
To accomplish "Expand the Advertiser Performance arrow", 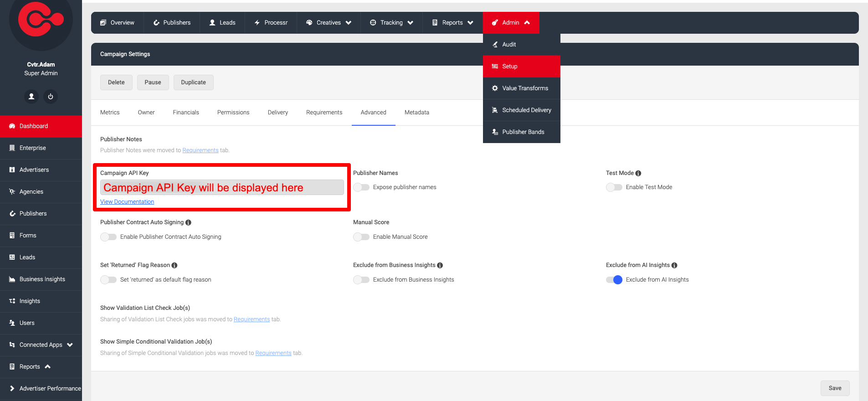I will (x=12, y=389).
